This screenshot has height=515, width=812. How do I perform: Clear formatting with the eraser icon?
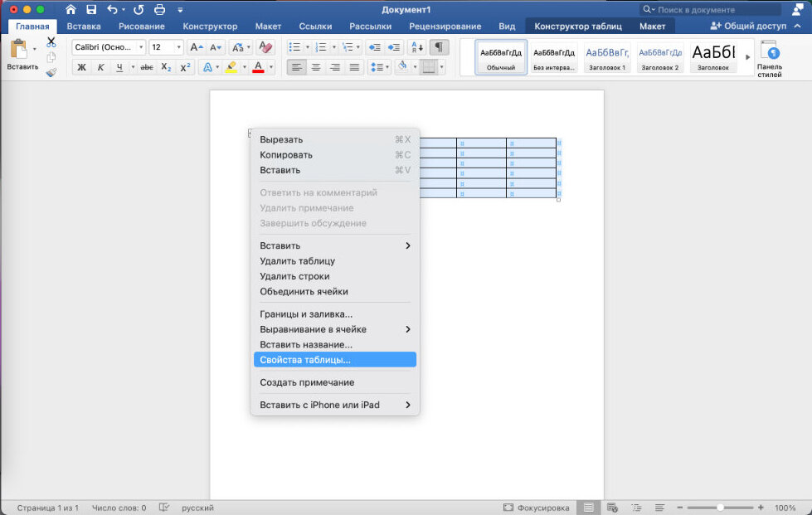click(265, 47)
